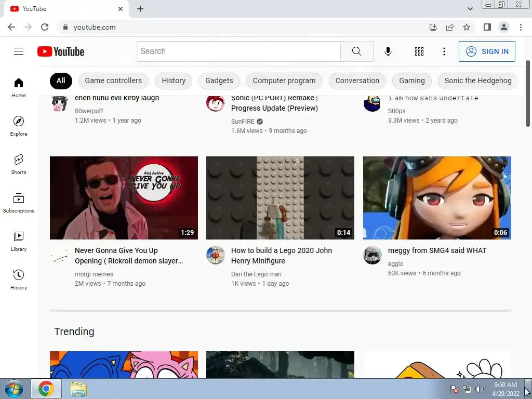The height and width of the screenshot is (399, 532).
Task: Click the site lock icon
Action: click(65, 27)
